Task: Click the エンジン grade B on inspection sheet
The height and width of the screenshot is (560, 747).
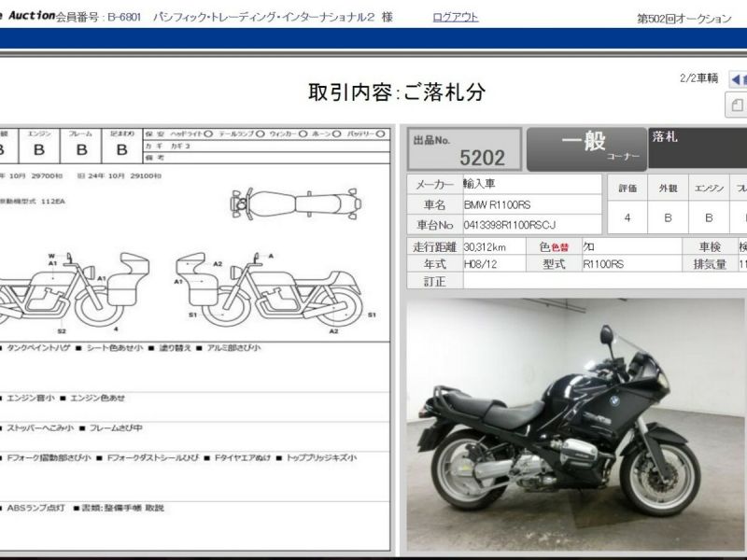Action: point(39,150)
